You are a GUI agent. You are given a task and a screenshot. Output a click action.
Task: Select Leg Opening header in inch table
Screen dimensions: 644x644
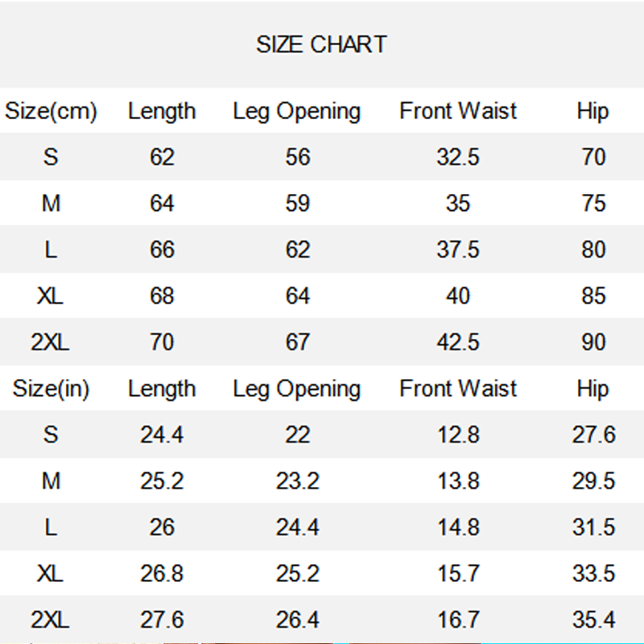(x=297, y=389)
